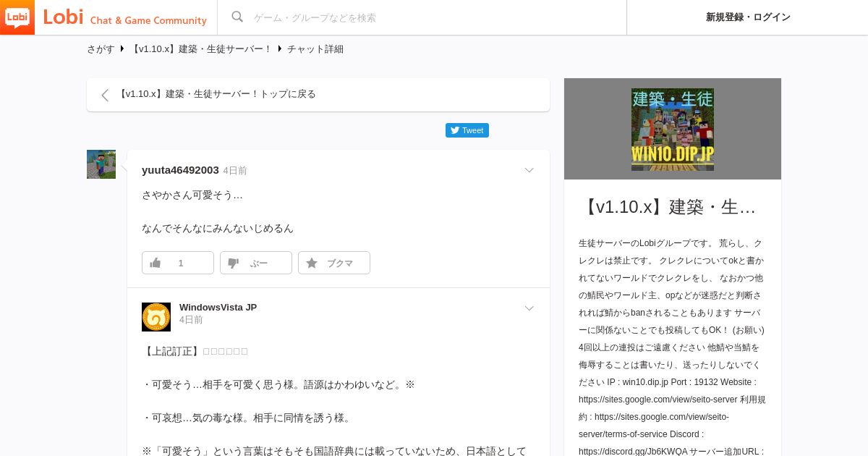868x456 pixels.
Task: Select the なんでそんなにみんないじめるん message text
Action: coord(218,229)
